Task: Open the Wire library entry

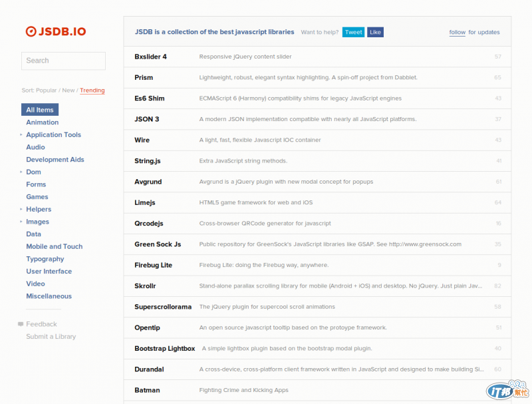Action: [317, 140]
